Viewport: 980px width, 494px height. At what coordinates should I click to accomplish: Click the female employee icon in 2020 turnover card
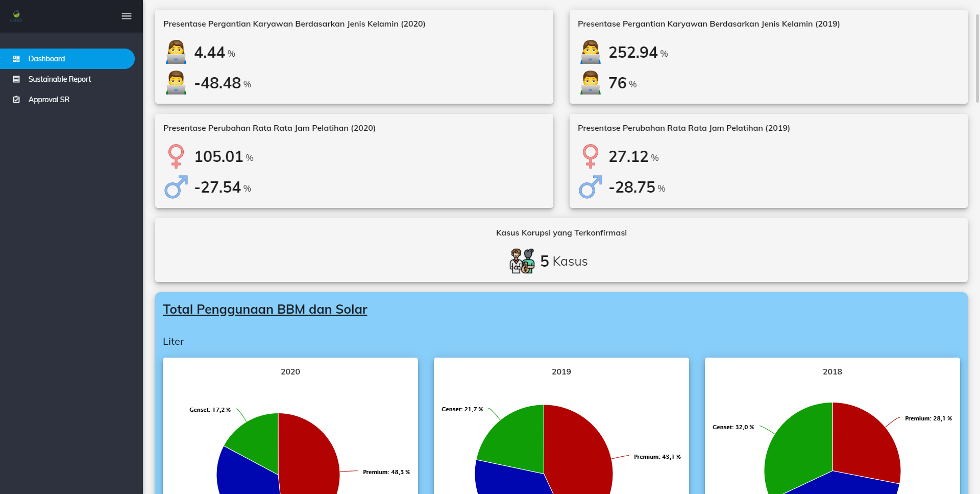coord(176,52)
